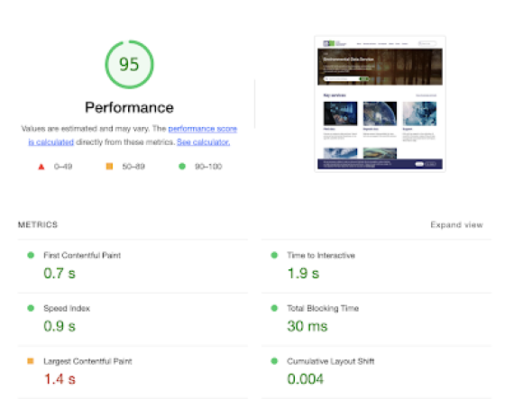The height and width of the screenshot is (399, 532).
Task: Click the green circle 90–100 legend icon
Action: tap(182, 166)
